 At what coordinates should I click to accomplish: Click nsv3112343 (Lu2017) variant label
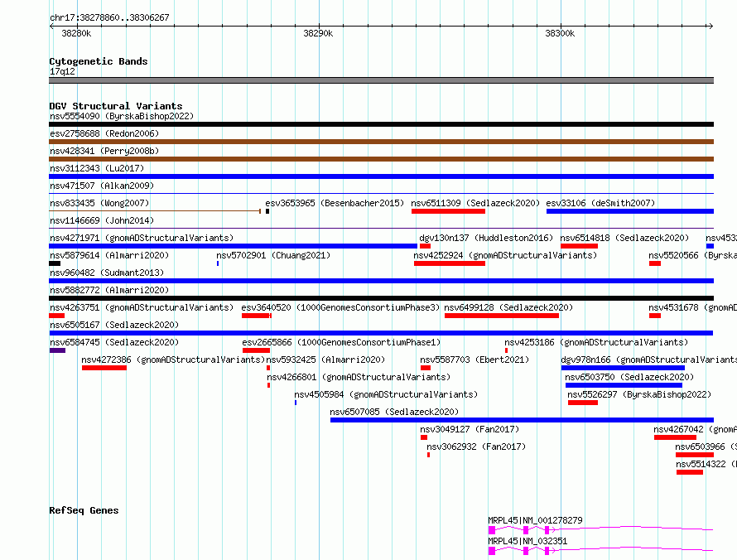(97, 168)
